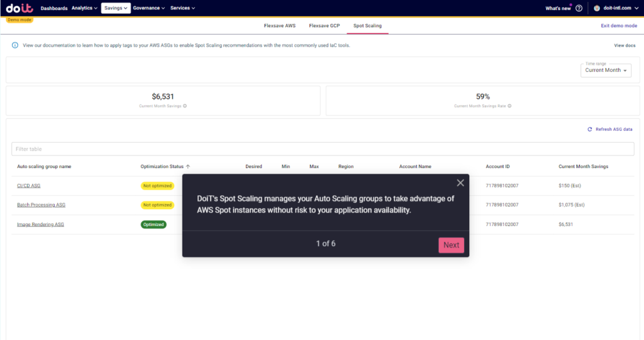The image size is (644, 340).
Task: Close the Spot Scaling tour popup
Action: (x=460, y=183)
